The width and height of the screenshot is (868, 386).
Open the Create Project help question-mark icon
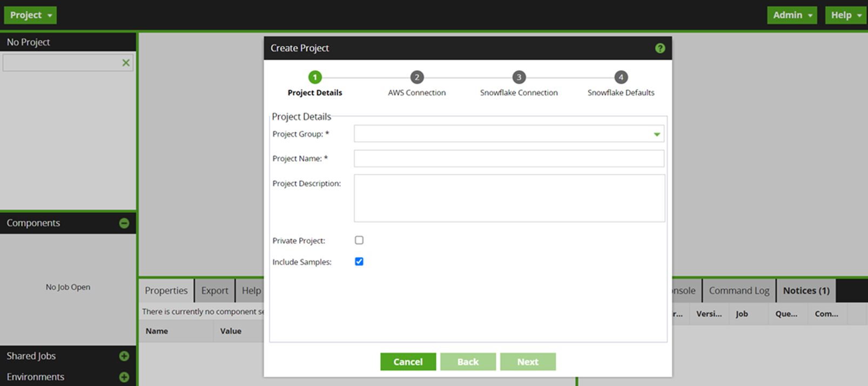pos(660,48)
